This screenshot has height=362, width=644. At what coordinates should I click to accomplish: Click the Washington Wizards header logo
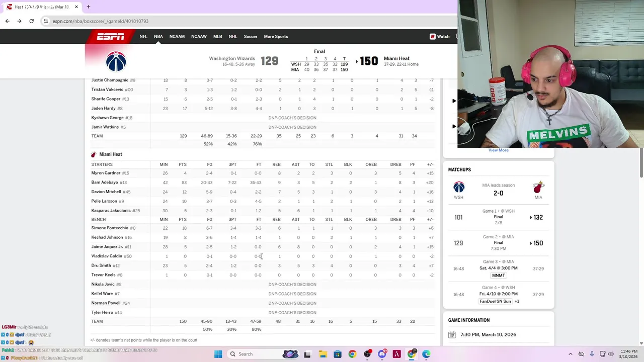tap(116, 62)
